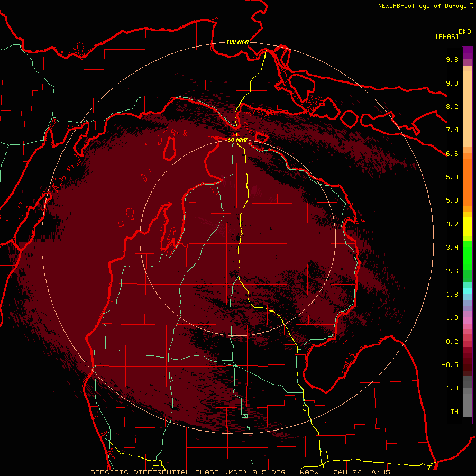Pick the yellow color bar segment near 4.2
The width and height of the screenshot is (476, 476).
[467, 226]
